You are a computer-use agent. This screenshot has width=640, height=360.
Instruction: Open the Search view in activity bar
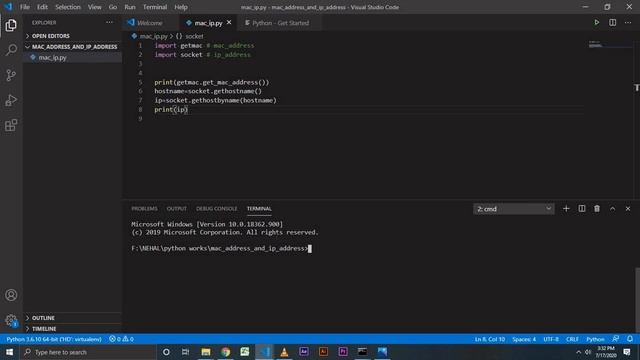click(x=11, y=50)
